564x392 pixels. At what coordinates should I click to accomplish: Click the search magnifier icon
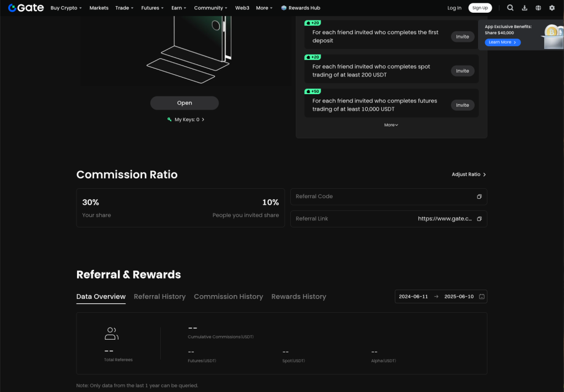point(510,8)
